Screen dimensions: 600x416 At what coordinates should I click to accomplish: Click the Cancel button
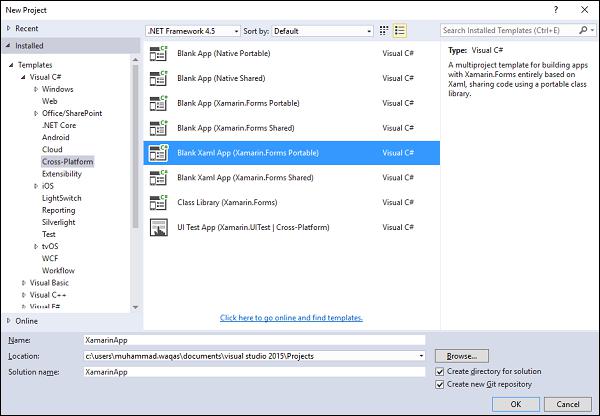[568, 404]
